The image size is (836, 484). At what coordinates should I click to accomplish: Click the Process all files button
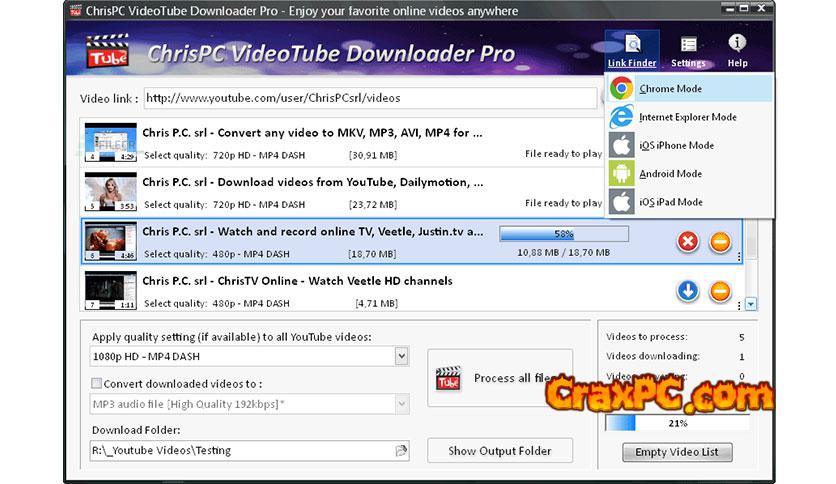click(x=500, y=378)
